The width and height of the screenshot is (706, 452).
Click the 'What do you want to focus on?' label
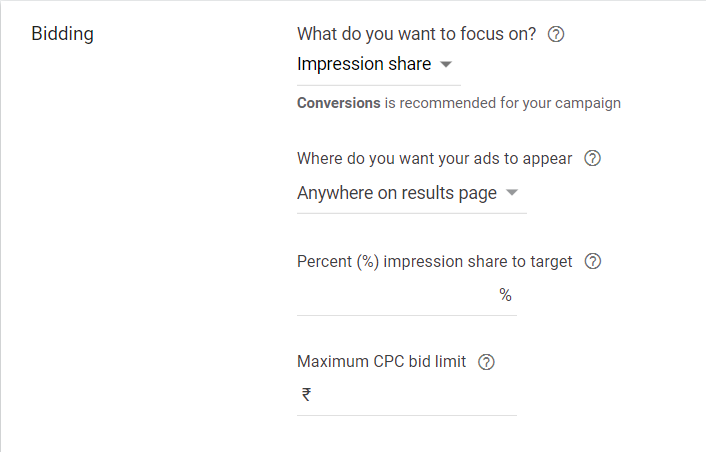[417, 34]
